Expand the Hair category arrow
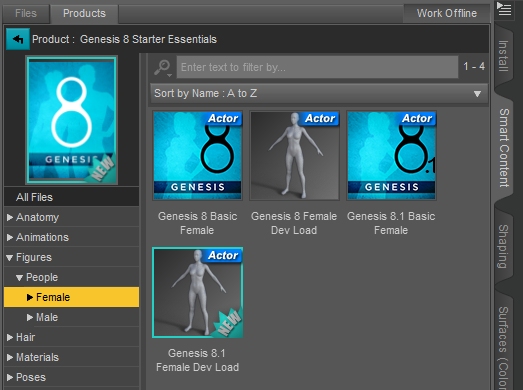This screenshot has width=523, height=390. [x=10, y=337]
